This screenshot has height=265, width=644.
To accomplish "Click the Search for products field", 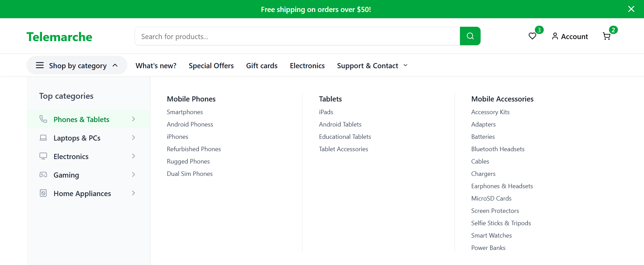I will click(297, 36).
